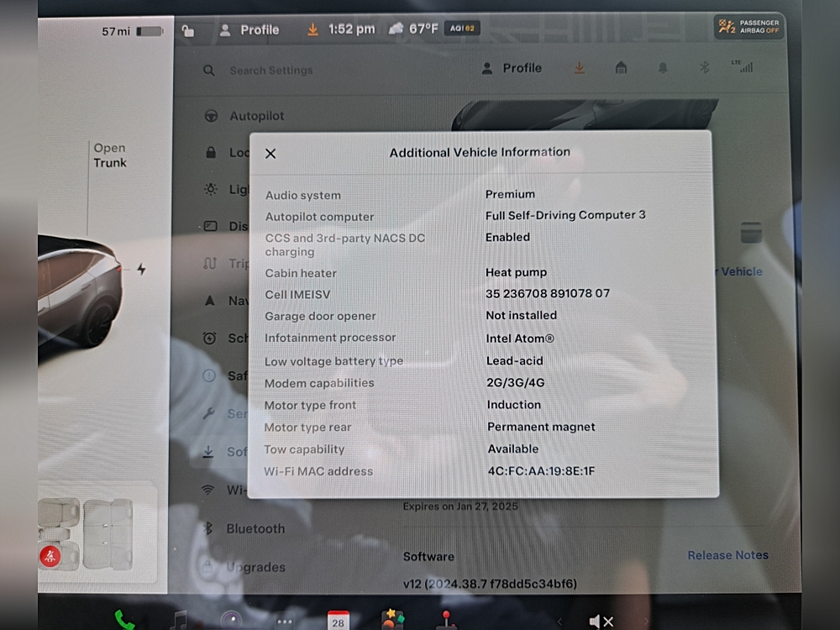Tap the charge port lightning bolt icon
840x630 pixels.
141,269
